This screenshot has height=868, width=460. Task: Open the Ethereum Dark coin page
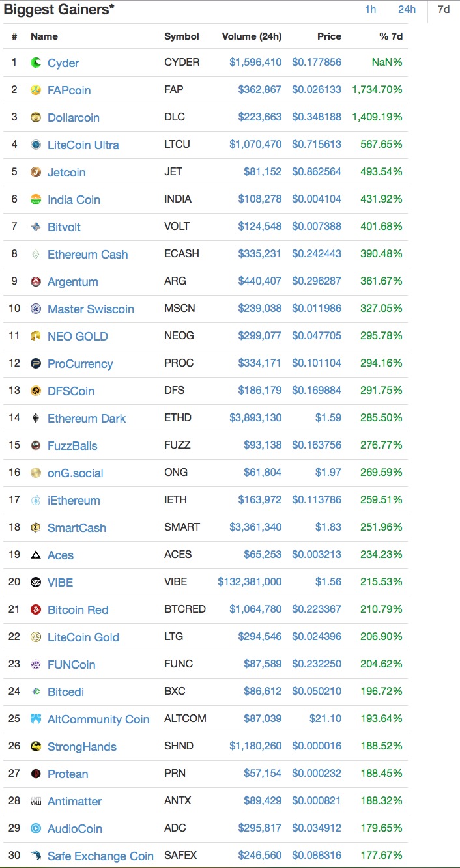(86, 419)
